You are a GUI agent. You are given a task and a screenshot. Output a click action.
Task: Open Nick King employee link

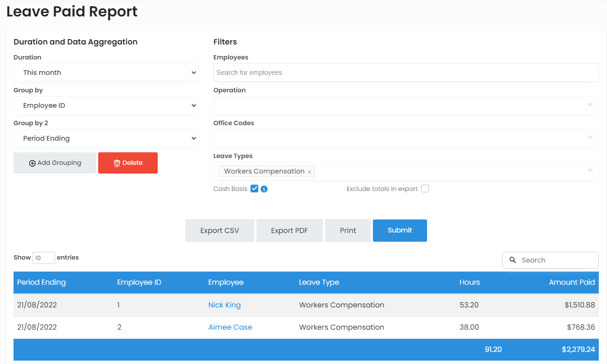pos(224,305)
